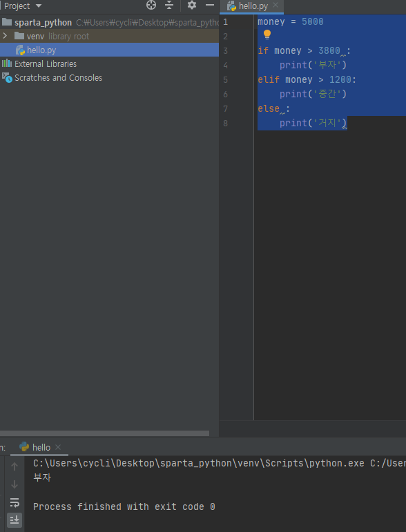Click the Project panel horizontal scrollbar
This screenshot has width=406, height=532.
[104, 433]
